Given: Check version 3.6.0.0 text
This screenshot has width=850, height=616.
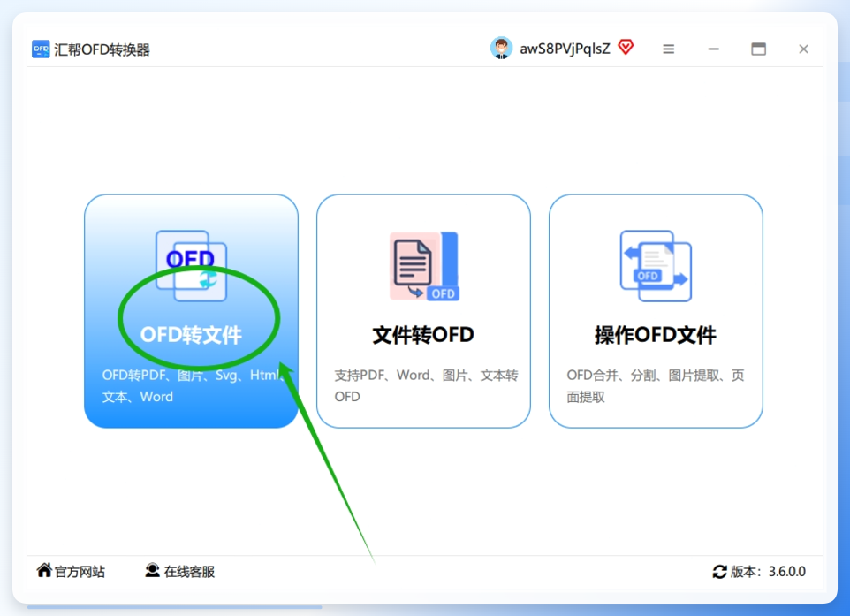Looking at the screenshot, I should pyautogui.click(x=787, y=572).
